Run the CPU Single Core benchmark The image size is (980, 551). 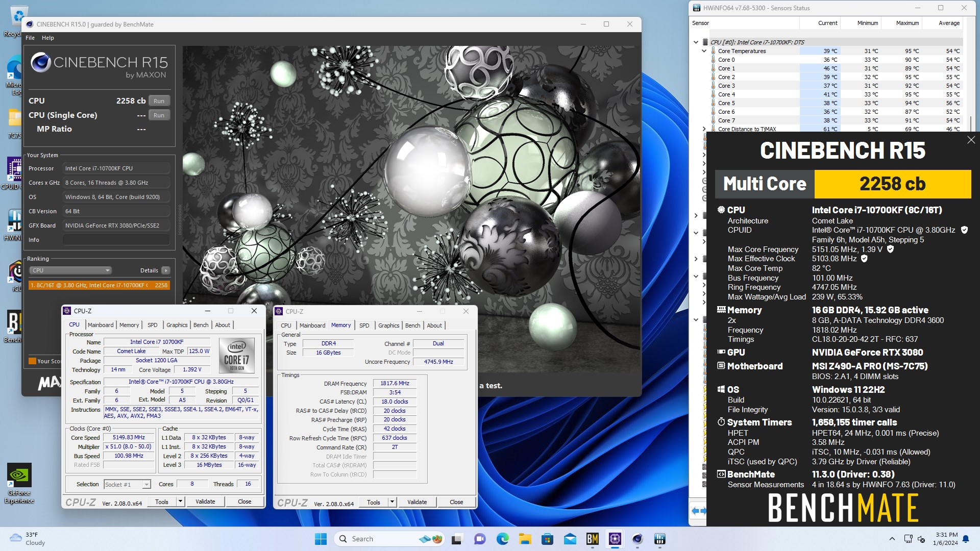tap(159, 115)
